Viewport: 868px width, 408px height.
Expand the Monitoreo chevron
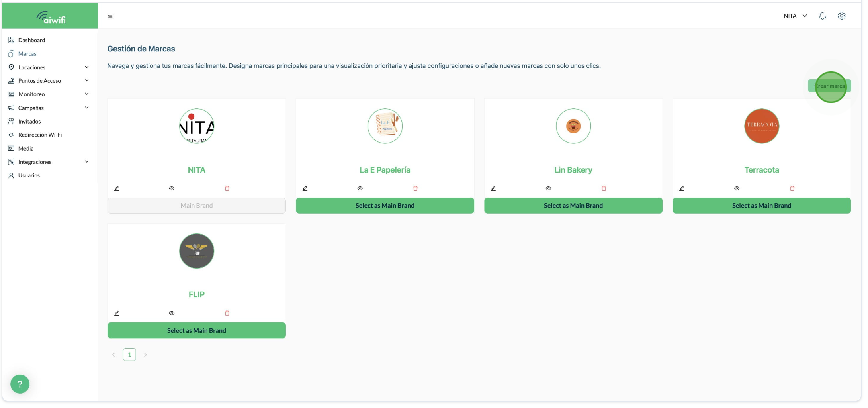point(87,94)
